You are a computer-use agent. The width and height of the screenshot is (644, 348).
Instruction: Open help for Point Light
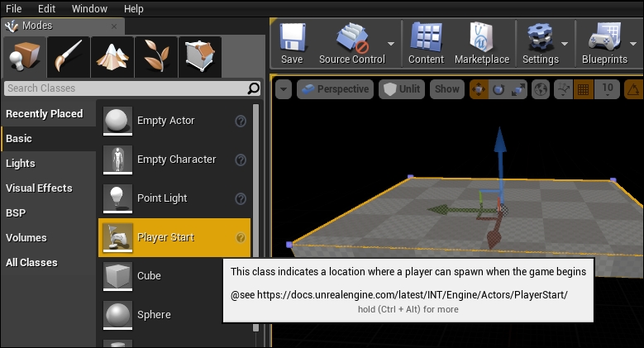241,199
